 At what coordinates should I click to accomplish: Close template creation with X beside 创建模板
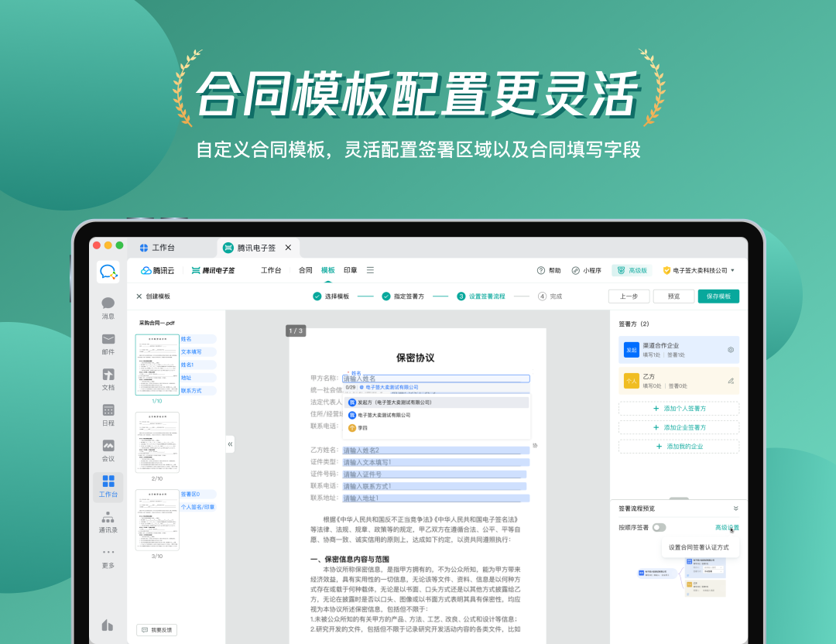(139, 296)
